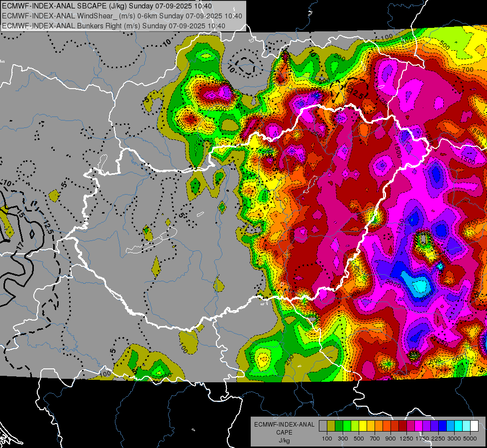Click the white swatch at legend end

tap(474, 426)
